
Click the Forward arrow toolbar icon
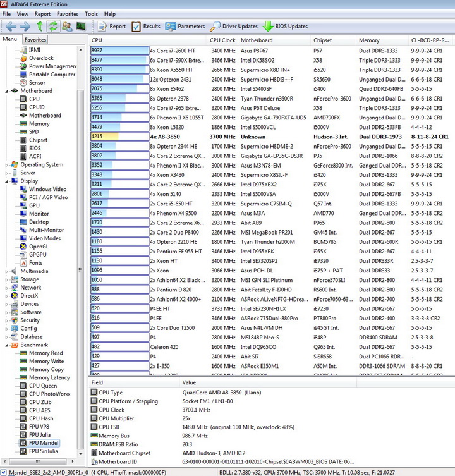pos(25,27)
